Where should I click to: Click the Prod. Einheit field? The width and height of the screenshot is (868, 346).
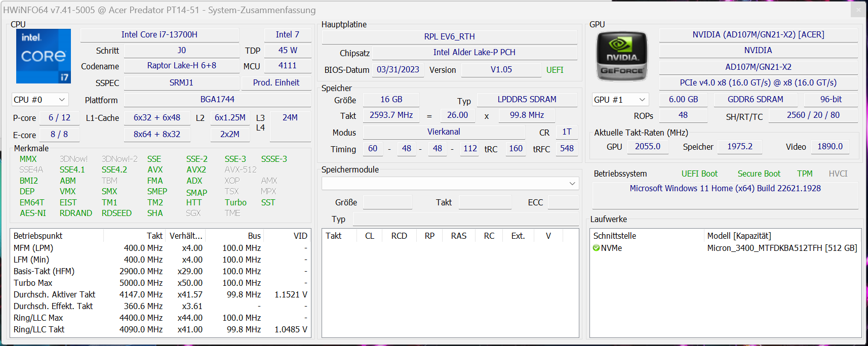pos(277,82)
